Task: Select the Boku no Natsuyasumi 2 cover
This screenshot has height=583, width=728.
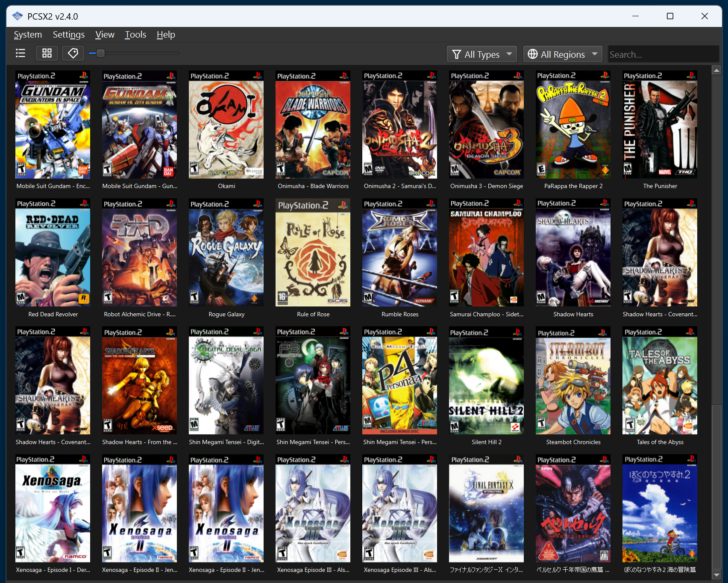Action: (x=660, y=508)
